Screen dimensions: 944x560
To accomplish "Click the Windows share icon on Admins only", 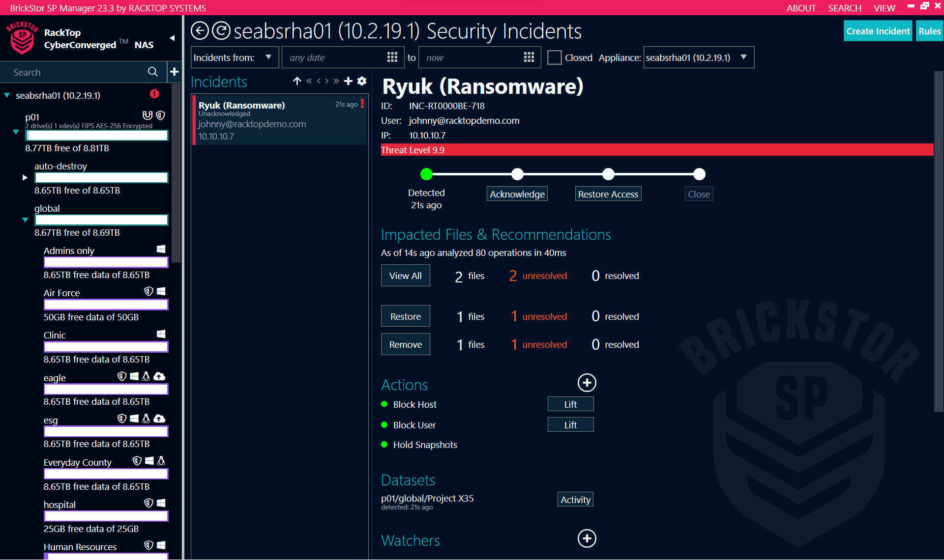I will [x=161, y=249].
